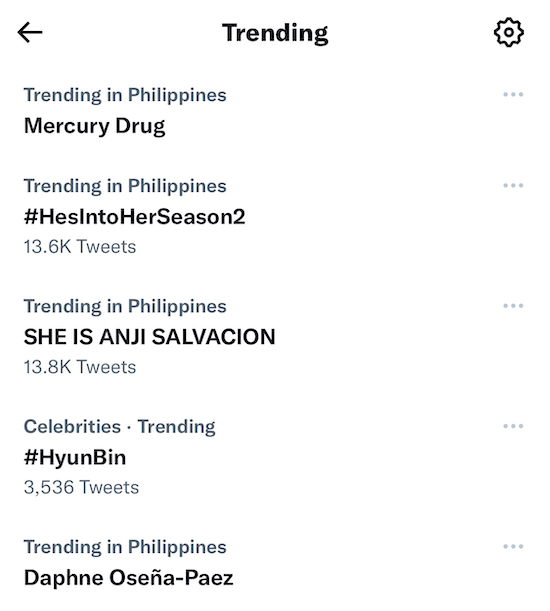Viewport: 550px width, 611px height.
Task: Click the Celebrities · Trending label
Action: point(119,427)
